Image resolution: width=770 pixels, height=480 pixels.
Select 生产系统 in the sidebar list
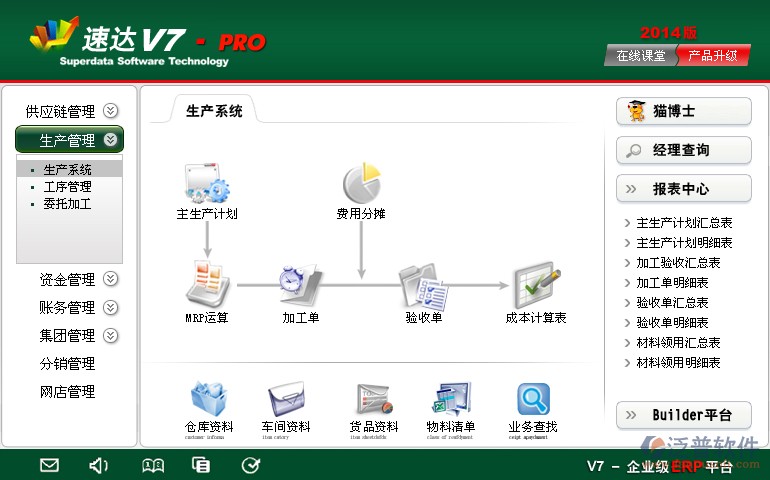click(x=69, y=169)
